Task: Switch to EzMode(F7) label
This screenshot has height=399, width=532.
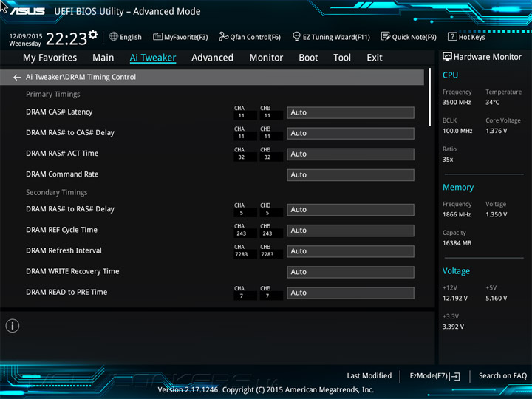Action: coord(429,375)
